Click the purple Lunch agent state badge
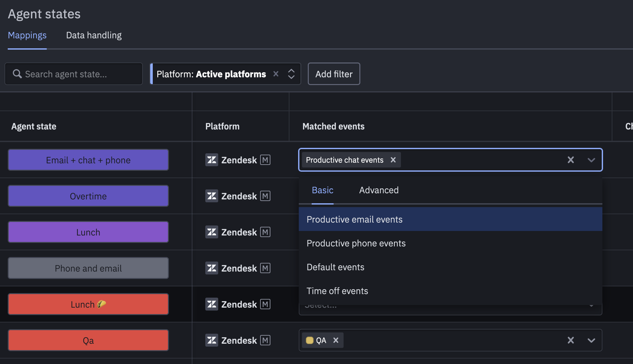This screenshot has width=633, height=364. pos(88,232)
